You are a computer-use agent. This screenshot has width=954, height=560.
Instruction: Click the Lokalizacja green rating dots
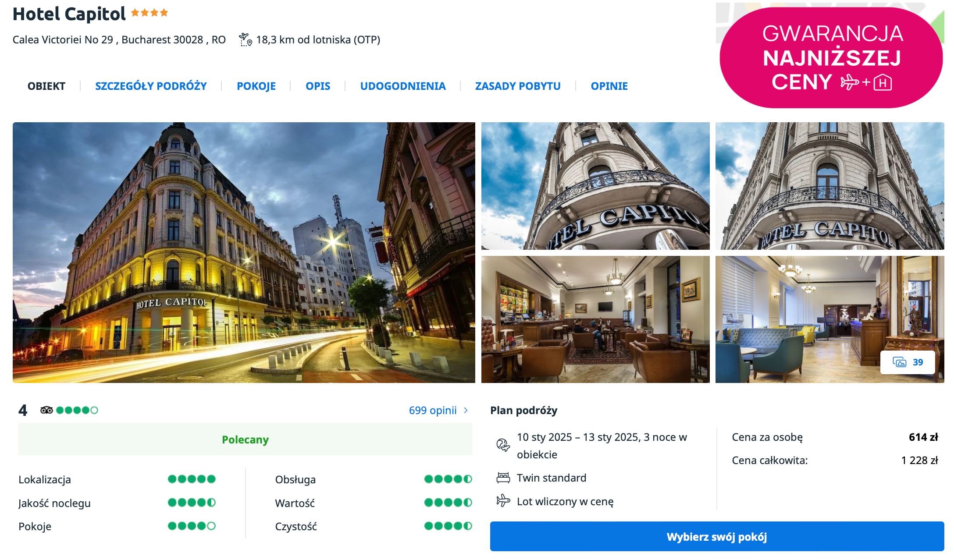[x=192, y=479]
